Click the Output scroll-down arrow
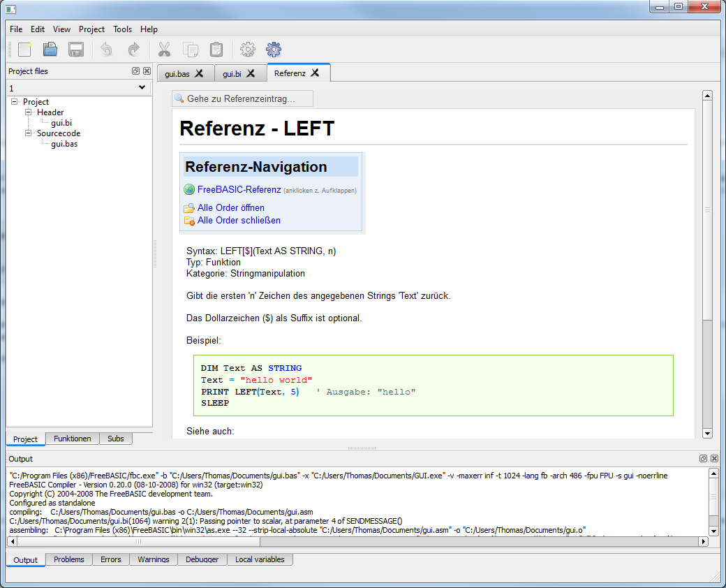726x588 pixels. pos(713,531)
